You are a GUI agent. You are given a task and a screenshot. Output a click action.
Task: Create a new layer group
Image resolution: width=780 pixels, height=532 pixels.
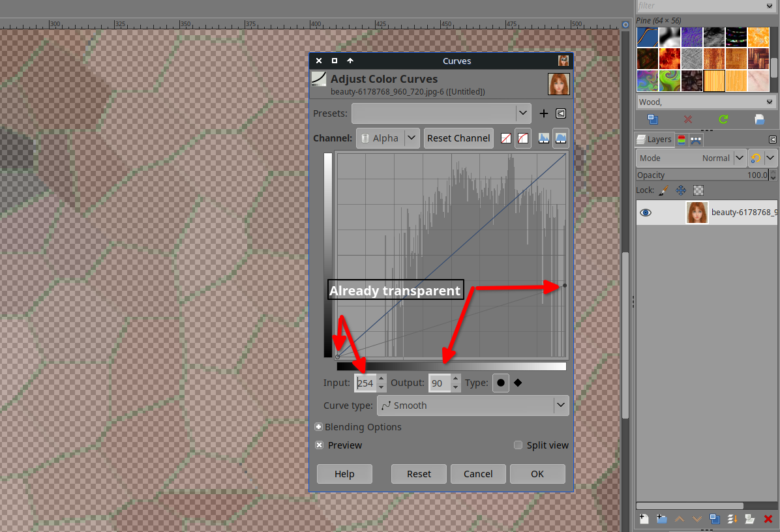pos(661,519)
